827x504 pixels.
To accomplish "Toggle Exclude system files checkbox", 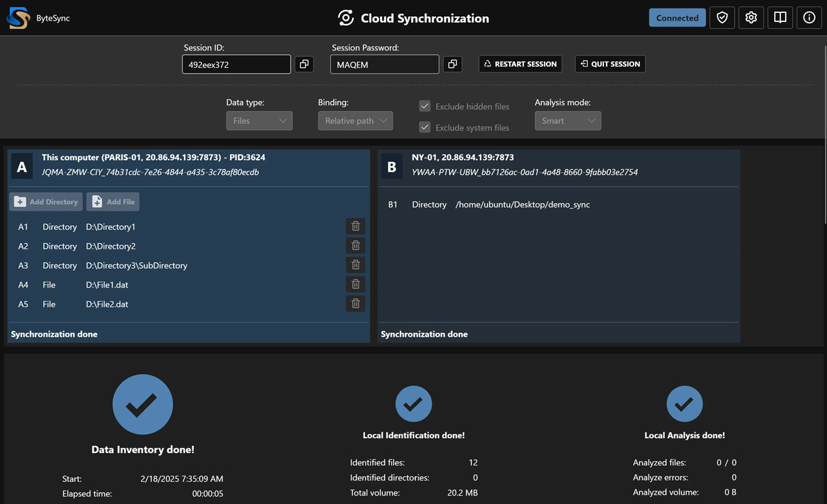I will pyautogui.click(x=424, y=127).
